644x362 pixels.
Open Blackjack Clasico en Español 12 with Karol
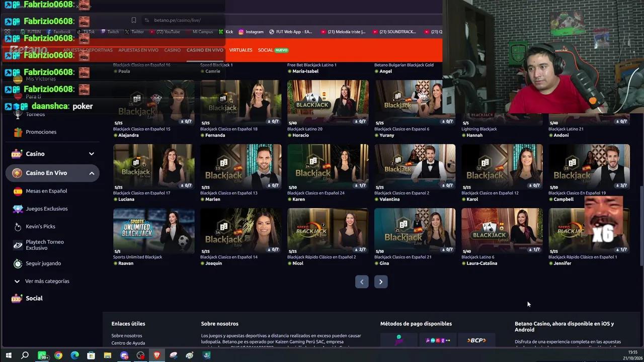pos(502,167)
